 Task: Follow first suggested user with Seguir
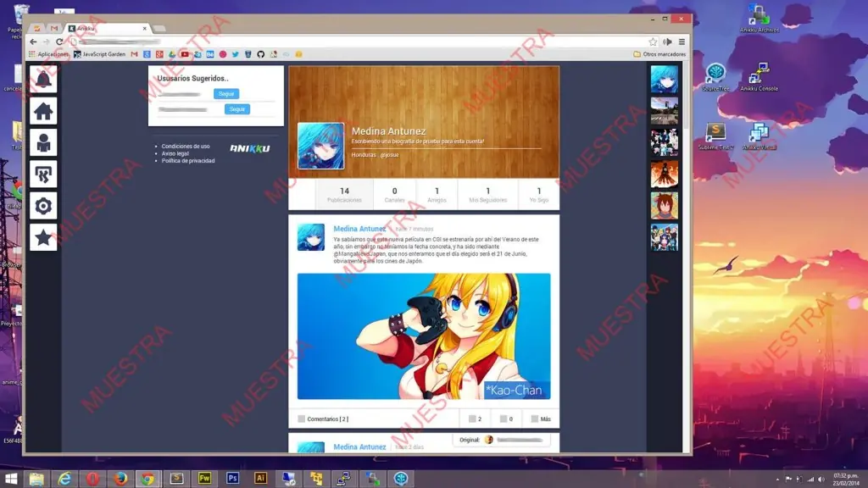(226, 94)
